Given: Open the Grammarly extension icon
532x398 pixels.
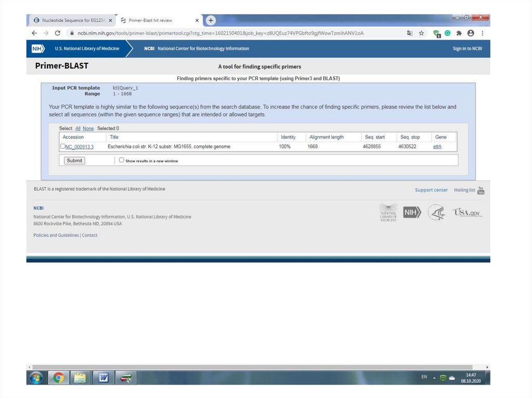Looking at the screenshot, I should tap(447, 33).
